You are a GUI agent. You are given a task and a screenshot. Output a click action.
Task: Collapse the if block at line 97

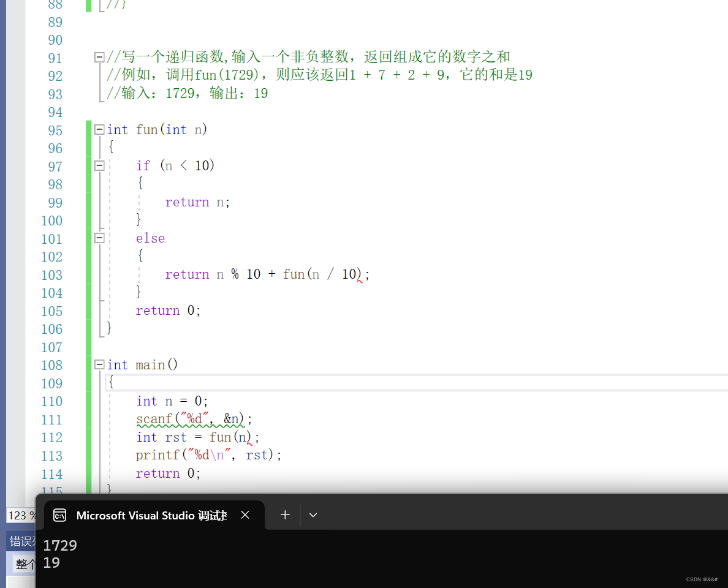99,165
